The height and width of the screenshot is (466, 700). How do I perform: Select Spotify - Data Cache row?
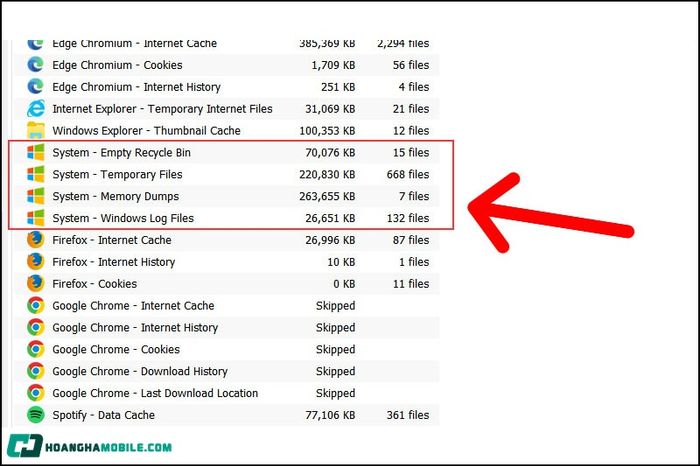pos(227,415)
